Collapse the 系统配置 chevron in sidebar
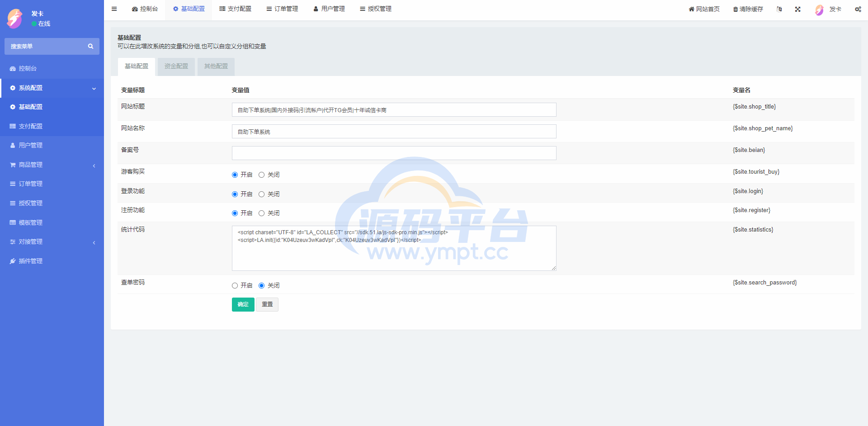868x426 pixels. coord(94,89)
